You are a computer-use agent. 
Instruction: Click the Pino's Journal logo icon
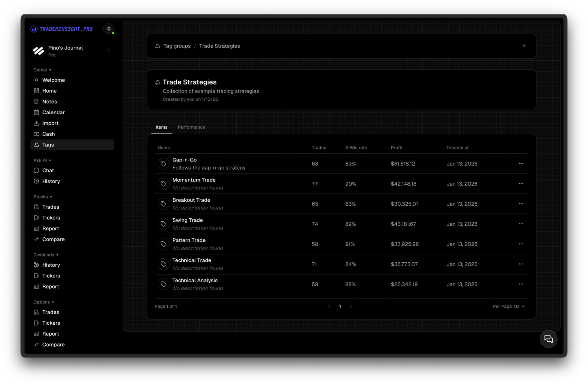pos(39,51)
